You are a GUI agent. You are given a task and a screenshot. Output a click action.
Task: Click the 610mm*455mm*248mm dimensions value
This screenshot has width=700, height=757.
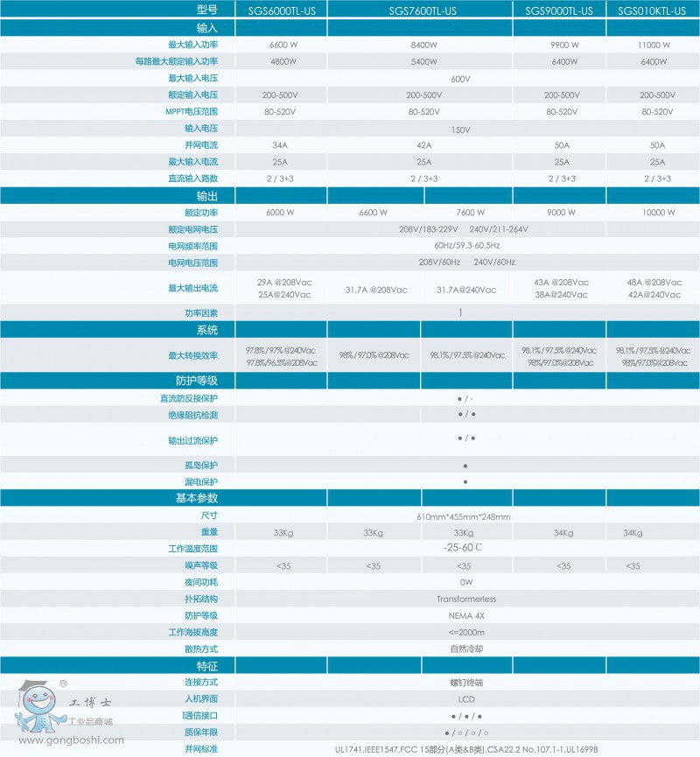[x=464, y=516]
